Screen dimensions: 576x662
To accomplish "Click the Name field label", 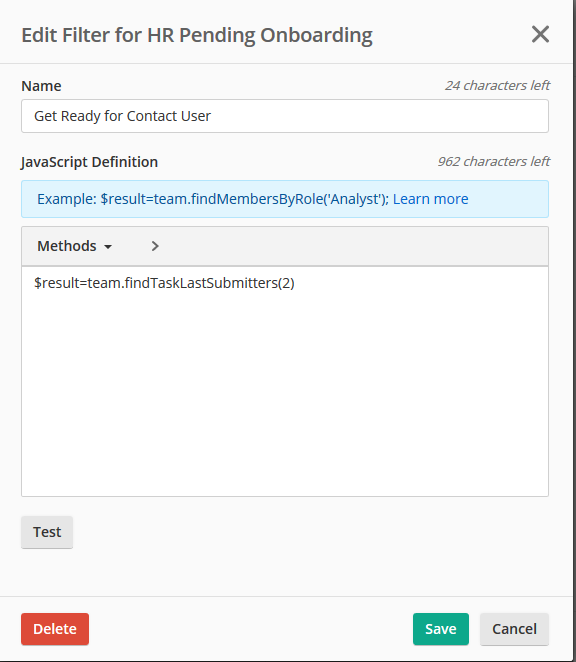I will (41, 86).
